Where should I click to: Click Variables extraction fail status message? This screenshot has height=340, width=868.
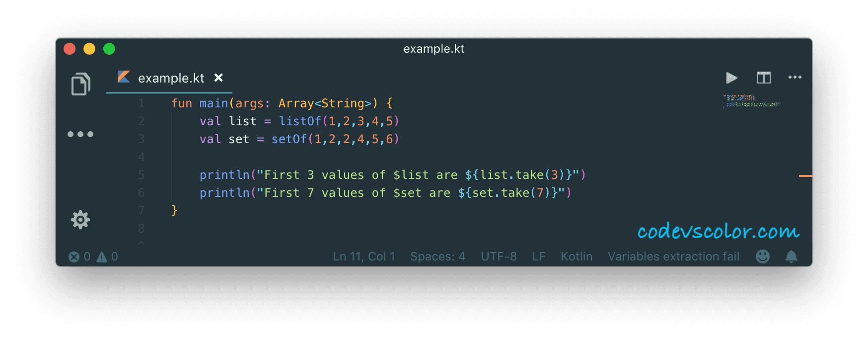click(x=673, y=256)
